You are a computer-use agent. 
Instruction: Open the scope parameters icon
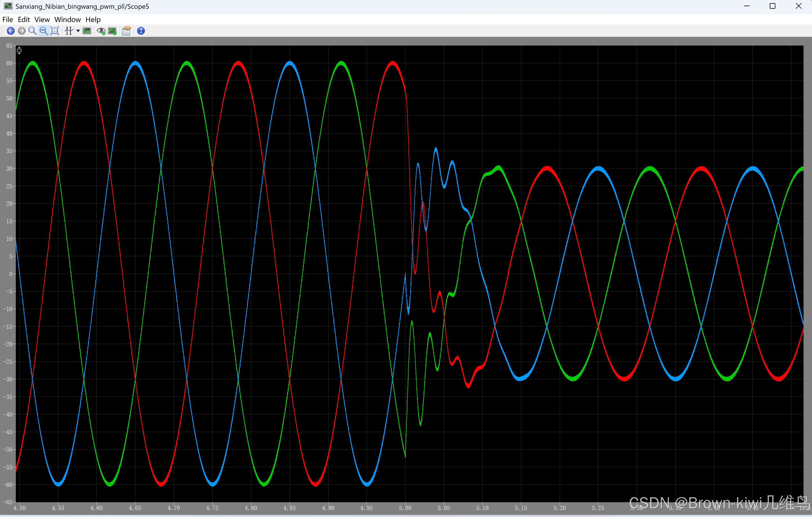pos(127,31)
